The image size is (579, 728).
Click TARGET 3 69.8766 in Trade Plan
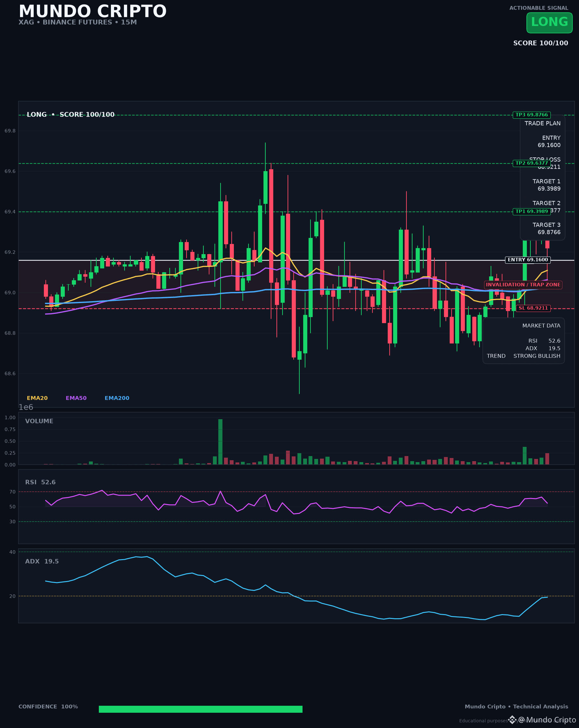click(546, 229)
